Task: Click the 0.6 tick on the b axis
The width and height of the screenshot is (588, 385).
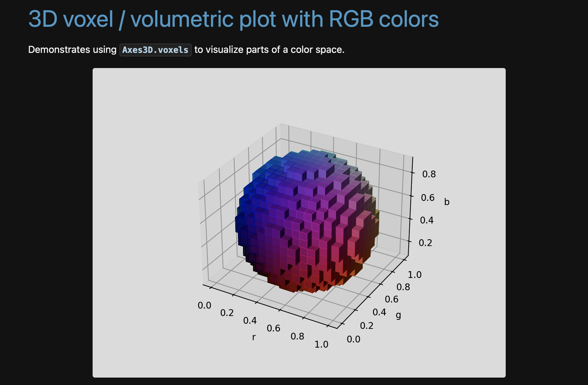Action: point(428,197)
